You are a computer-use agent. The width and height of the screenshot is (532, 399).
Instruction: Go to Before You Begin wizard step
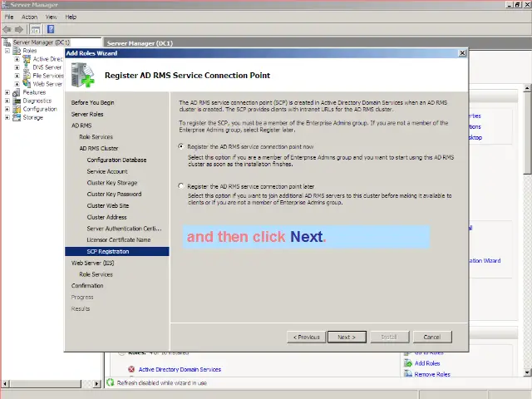click(92, 102)
